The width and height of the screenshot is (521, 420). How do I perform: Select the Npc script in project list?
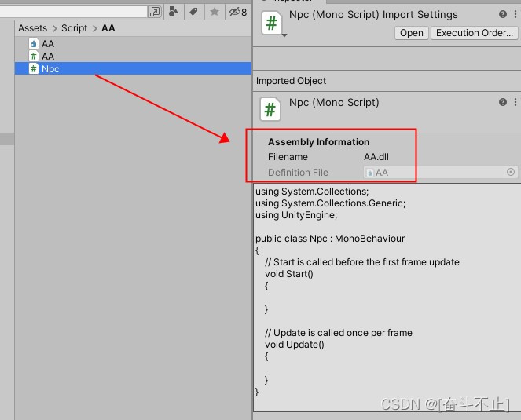tap(133, 69)
